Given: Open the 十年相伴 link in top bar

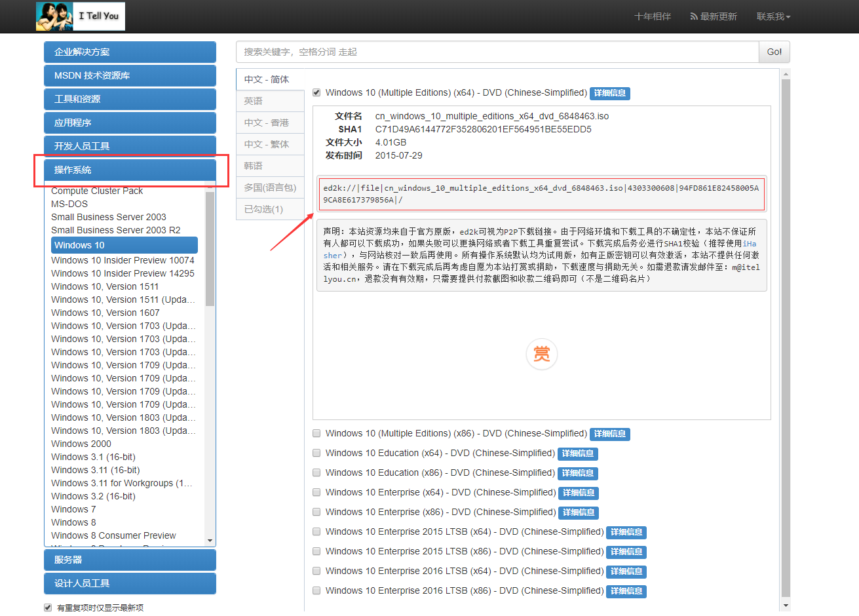Looking at the screenshot, I should pyautogui.click(x=653, y=16).
